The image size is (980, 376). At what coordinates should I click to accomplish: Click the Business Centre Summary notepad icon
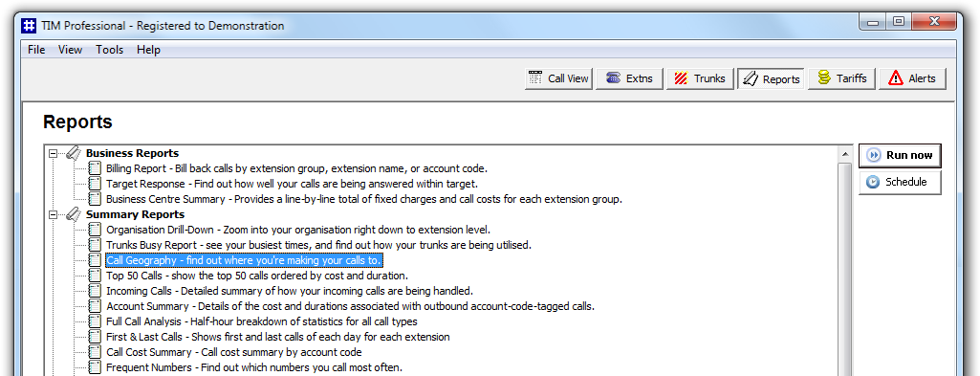(x=95, y=199)
